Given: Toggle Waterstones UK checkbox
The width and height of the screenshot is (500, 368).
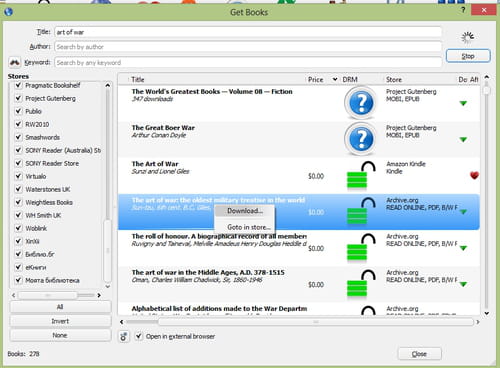Looking at the screenshot, I should (18, 189).
